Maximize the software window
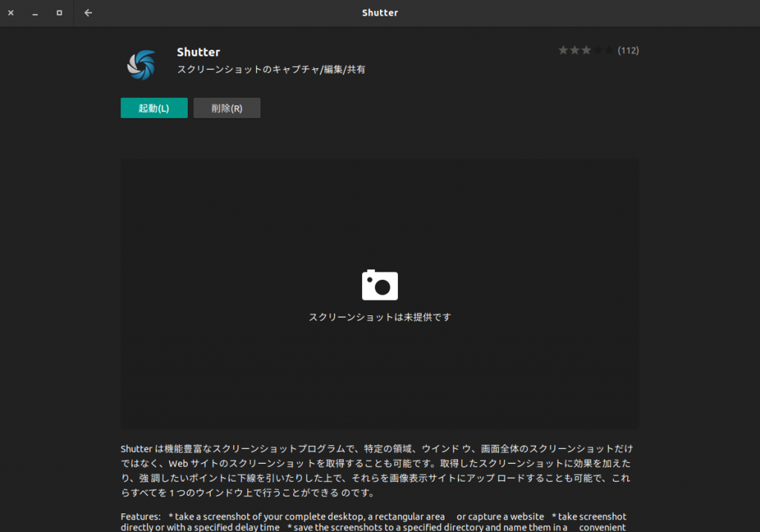This screenshot has width=760, height=532. (x=59, y=13)
